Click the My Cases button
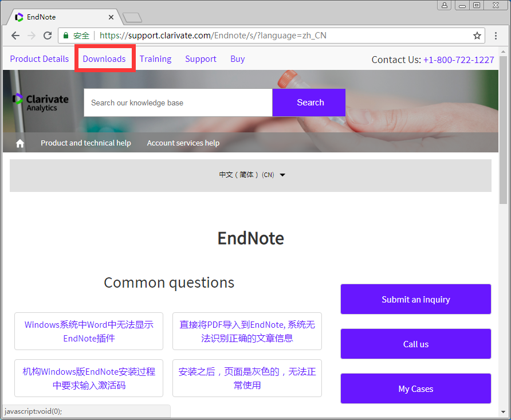 tap(416, 388)
